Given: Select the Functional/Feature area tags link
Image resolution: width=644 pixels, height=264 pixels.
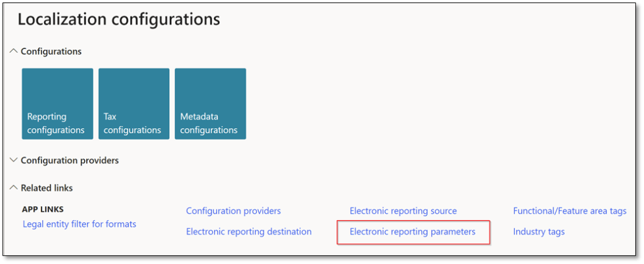Looking at the screenshot, I should pos(570,211).
